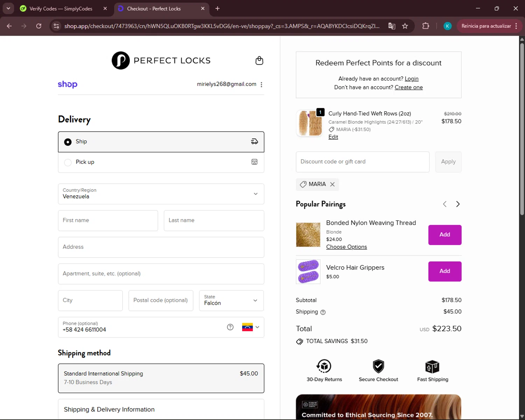
Task: Click the total savings tag icon
Action: 300,342
